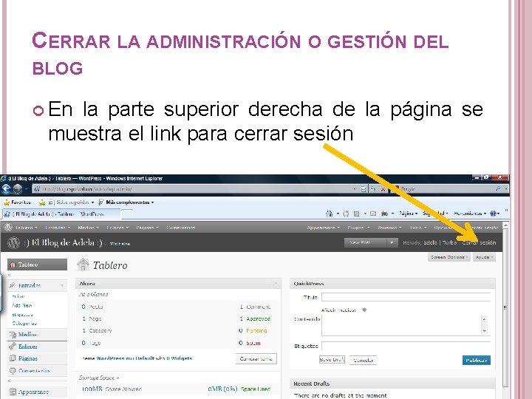Click the red Stop X icon
Screen dimensions: 532x399
point(383,189)
